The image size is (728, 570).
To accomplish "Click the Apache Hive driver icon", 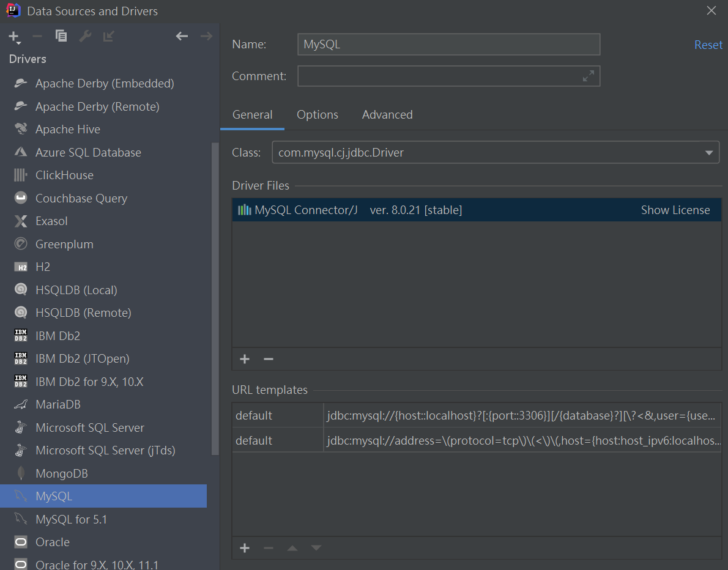I will [20, 129].
